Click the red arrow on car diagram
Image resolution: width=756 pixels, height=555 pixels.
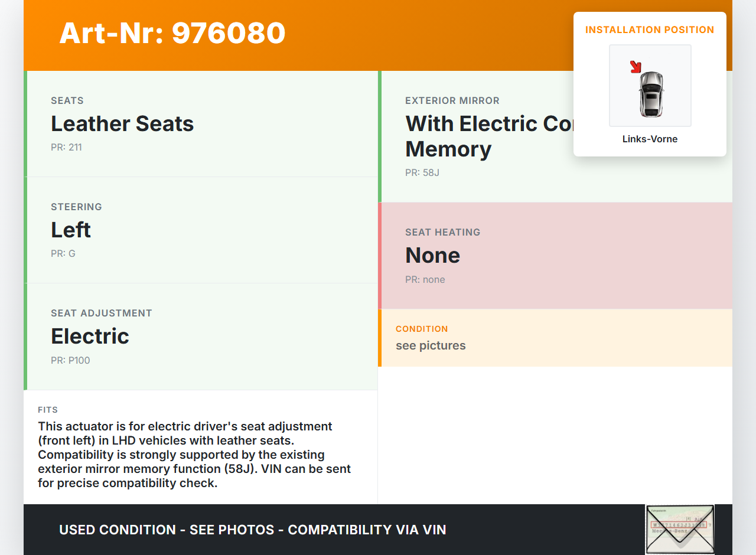[x=636, y=67]
